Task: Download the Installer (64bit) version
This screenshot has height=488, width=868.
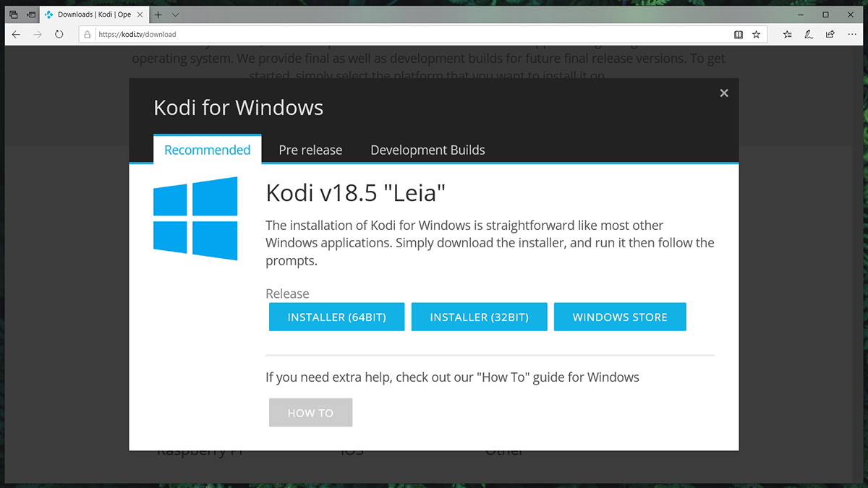Action: pos(336,317)
